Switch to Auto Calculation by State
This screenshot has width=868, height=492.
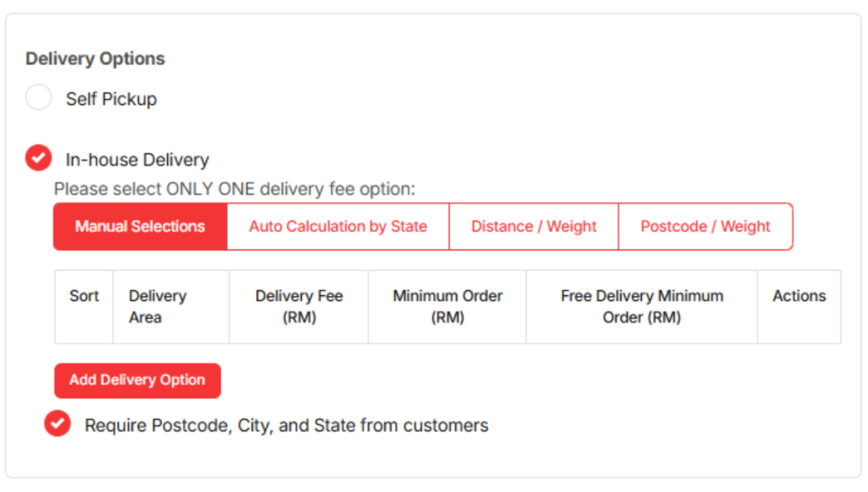(x=337, y=226)
